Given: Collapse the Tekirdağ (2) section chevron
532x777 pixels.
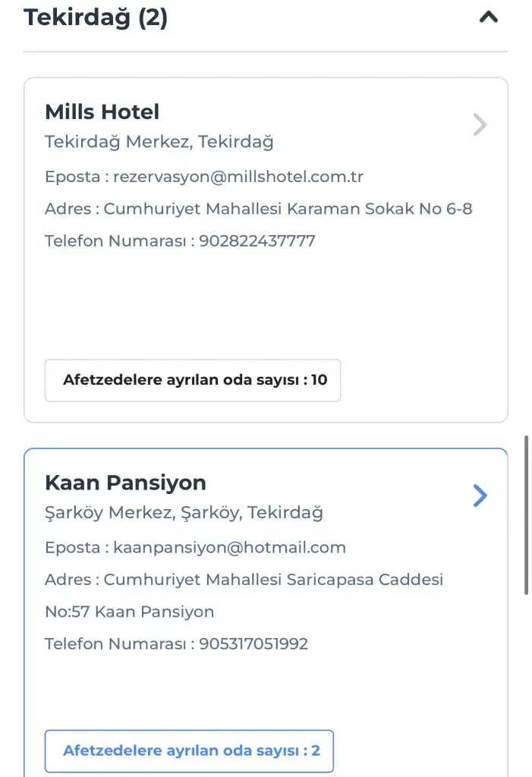Looking at the screenshot, I should point(489,17).
